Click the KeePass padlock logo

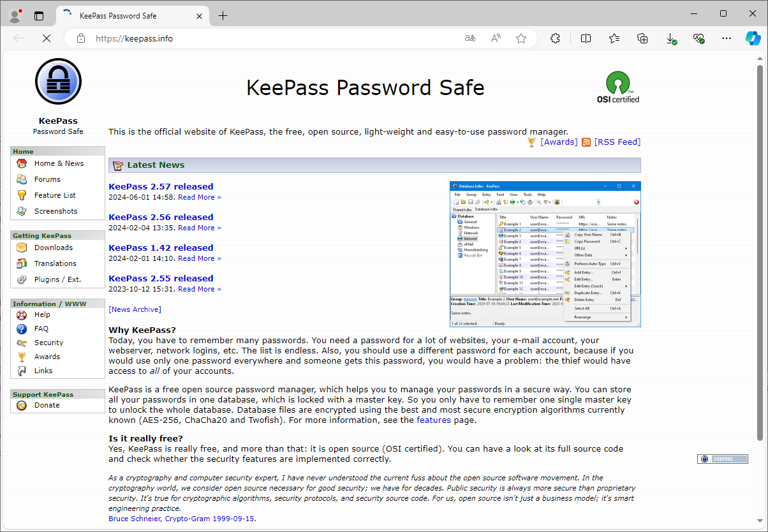coord(58,81)
